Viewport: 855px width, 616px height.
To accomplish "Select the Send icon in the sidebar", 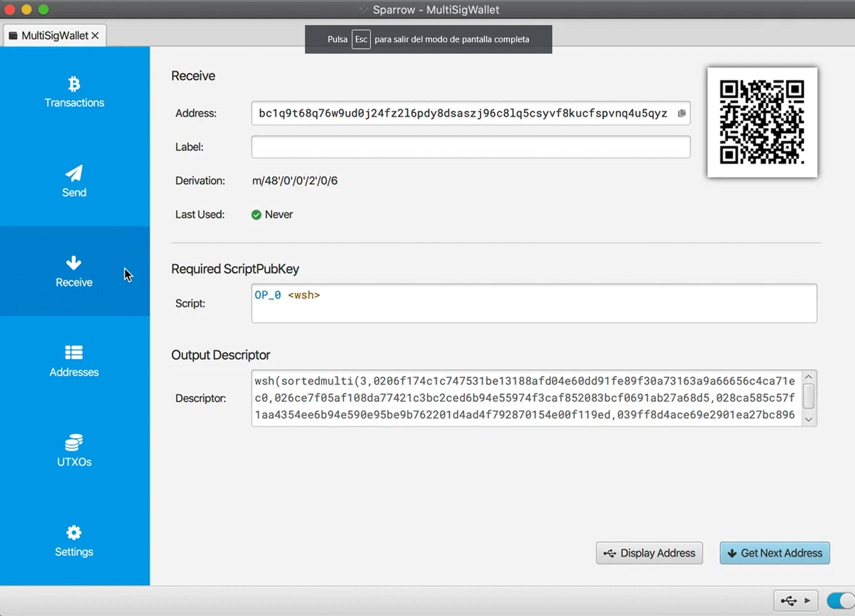I will click(74, 176).
